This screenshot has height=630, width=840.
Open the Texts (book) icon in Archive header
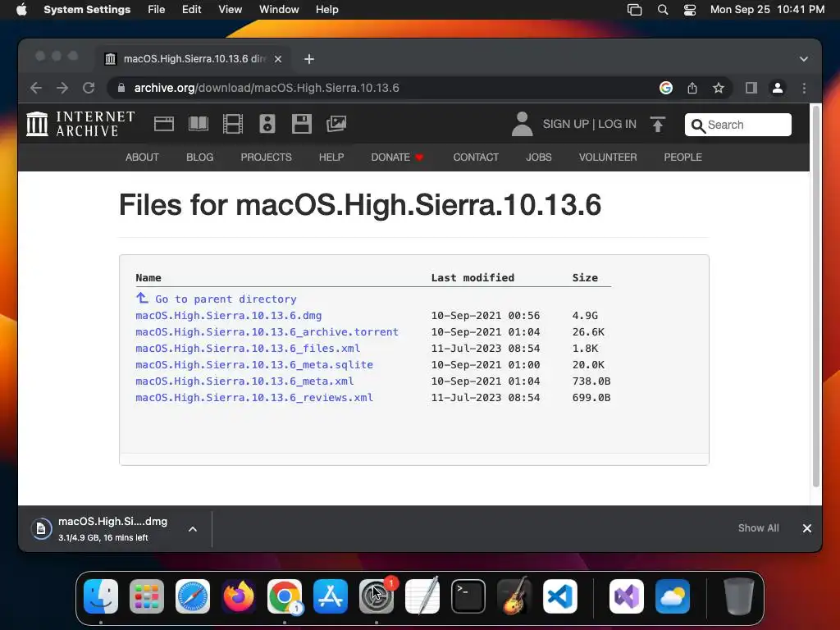[x=199, y=124]
